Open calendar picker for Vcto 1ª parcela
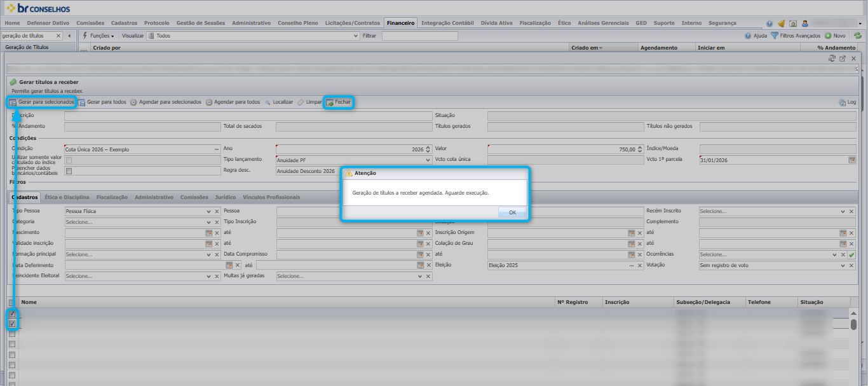Screen dimensions: 868x386 point(852,160)
